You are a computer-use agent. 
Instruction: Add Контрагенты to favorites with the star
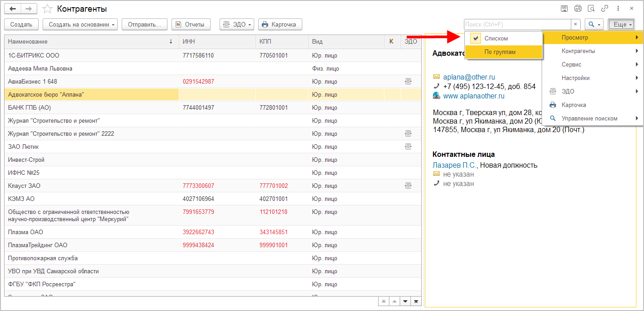47,9
